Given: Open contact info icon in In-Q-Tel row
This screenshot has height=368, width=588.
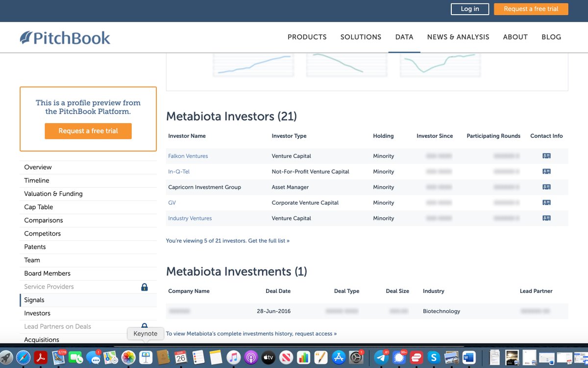Looking at the screenshot, I should 546,172.
